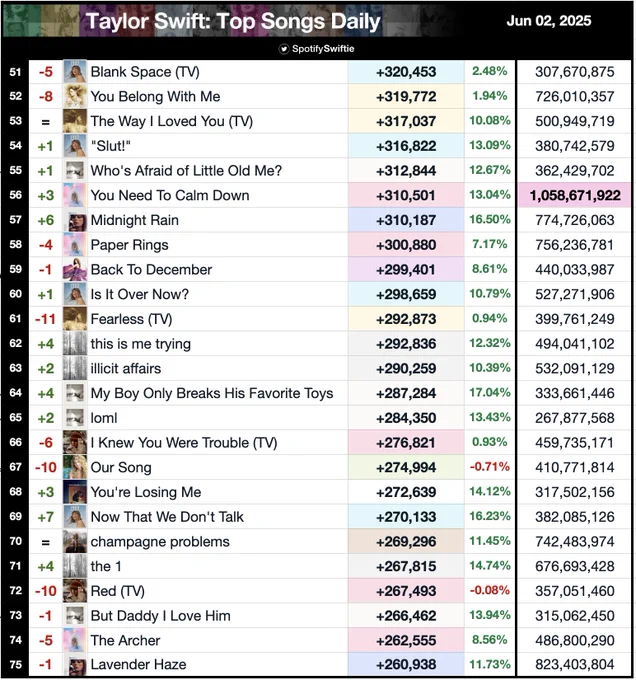Select the Our Song album artwork
The height and width of the screenshot is (680, 636).
(75, 468)
